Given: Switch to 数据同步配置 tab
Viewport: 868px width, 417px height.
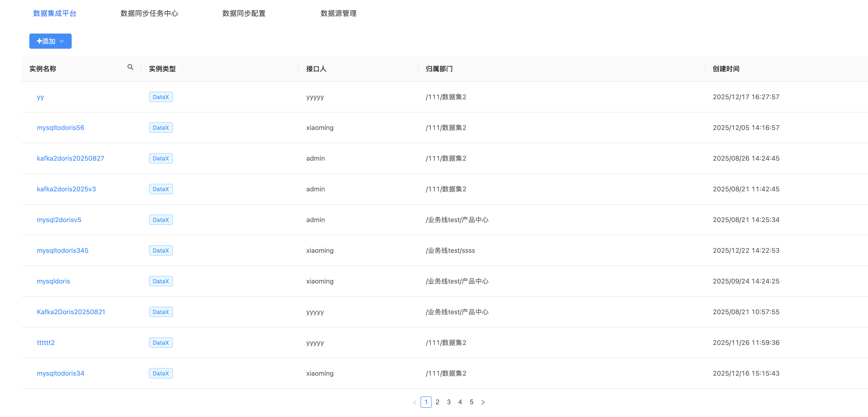Looking at the screenshot, I should [x=244, y=13].
